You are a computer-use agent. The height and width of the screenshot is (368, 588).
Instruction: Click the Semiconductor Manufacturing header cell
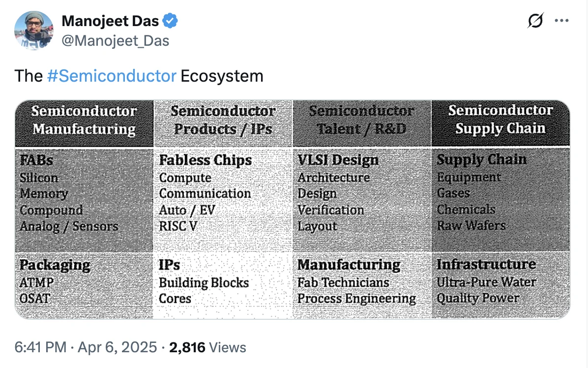[85, 123]
